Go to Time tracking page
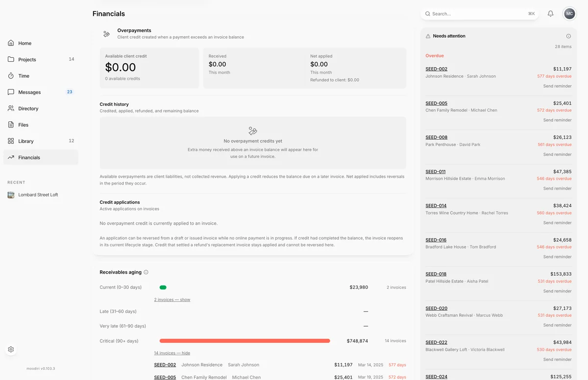 (41, 76)
